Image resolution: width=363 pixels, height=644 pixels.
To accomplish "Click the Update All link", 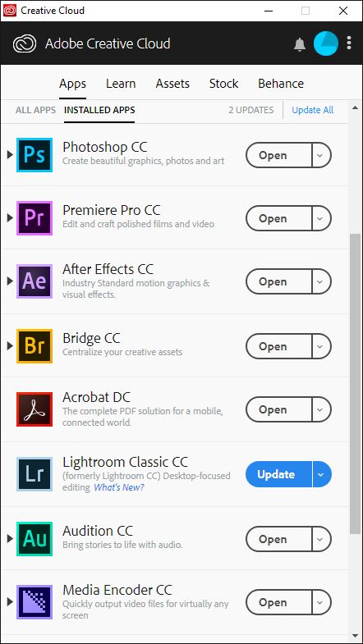I will point(313,110).
